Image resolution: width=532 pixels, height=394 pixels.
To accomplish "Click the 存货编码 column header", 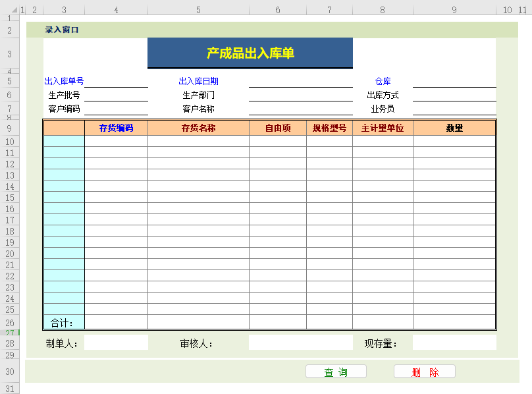I will (x=116, y=128).
